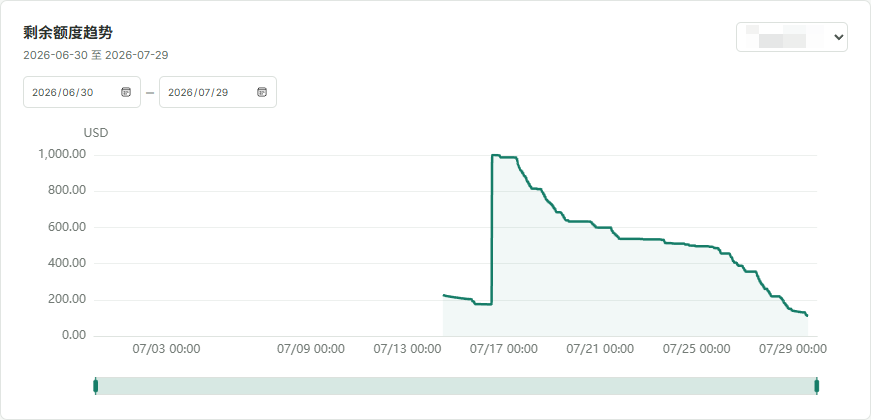Click the 07/29 00:00 axis label
Viewport: 871px width, 420px height.
coord(793,349)
